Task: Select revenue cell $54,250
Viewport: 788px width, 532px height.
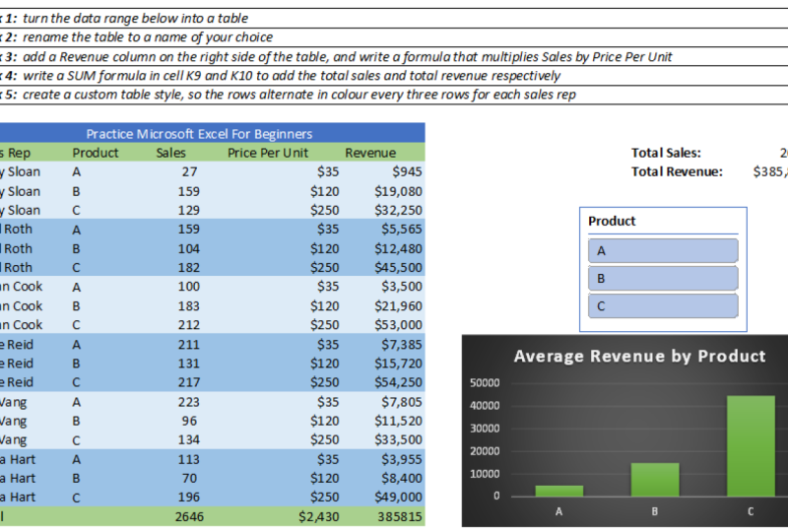Action: tap(398, 382)
